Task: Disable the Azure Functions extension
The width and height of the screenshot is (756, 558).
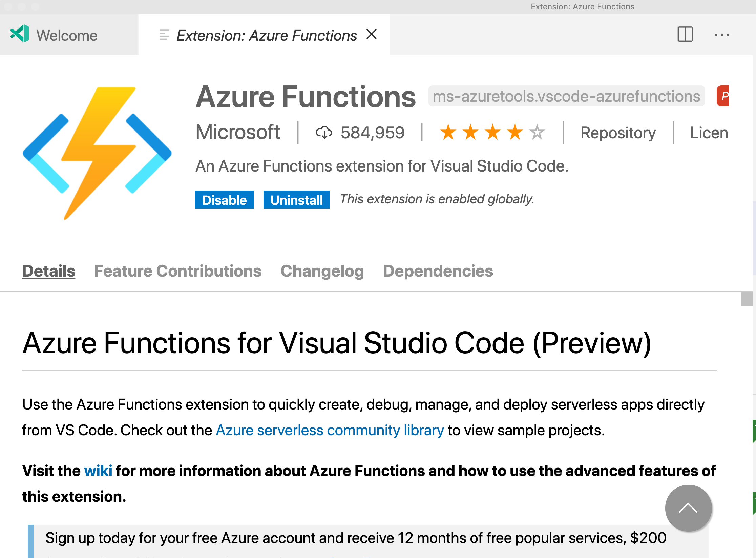Action: click(224, 200)
